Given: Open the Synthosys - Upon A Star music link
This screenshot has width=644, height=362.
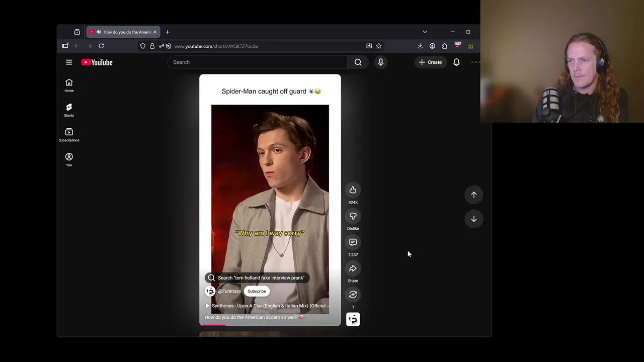Looking at the screenshot, I should pos(267,306).
